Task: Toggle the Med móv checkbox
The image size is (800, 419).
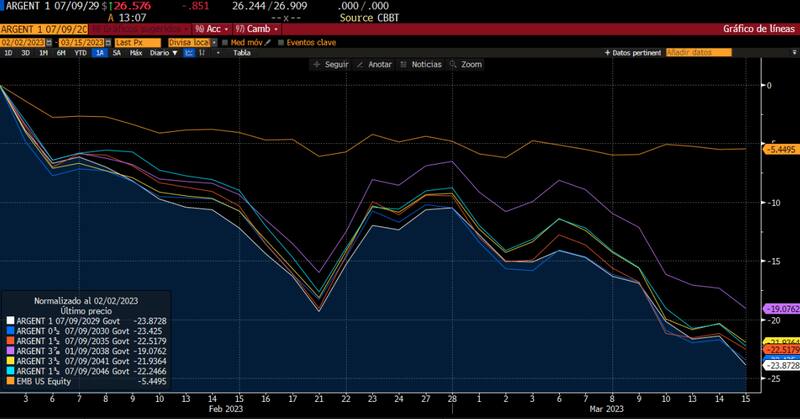Action: 225,42
